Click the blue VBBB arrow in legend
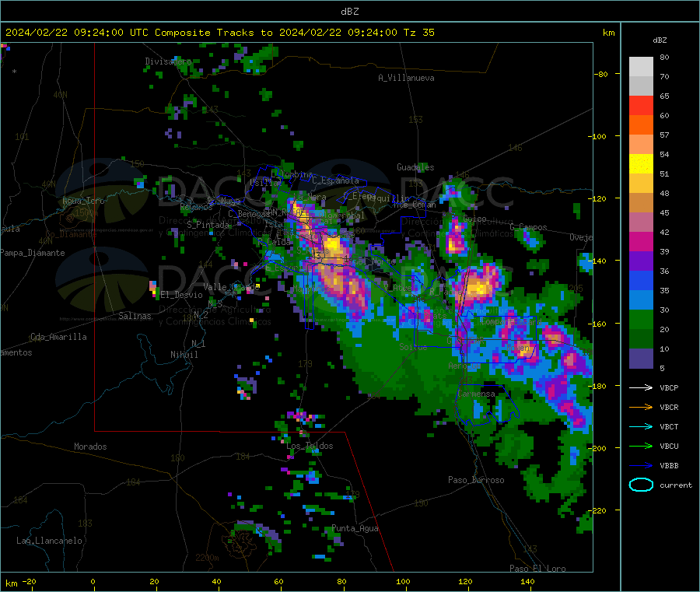 coord(641,466)
